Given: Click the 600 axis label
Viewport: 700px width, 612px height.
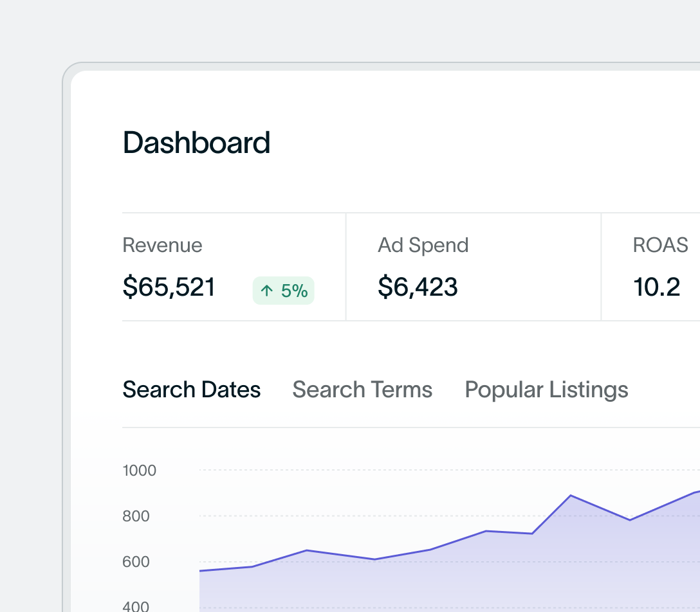Looking at the screenshot, I should pos(135,562).
